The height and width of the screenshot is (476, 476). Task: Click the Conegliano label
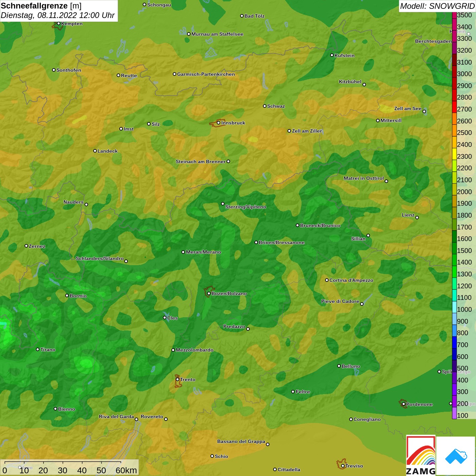[x=367, y=419]
